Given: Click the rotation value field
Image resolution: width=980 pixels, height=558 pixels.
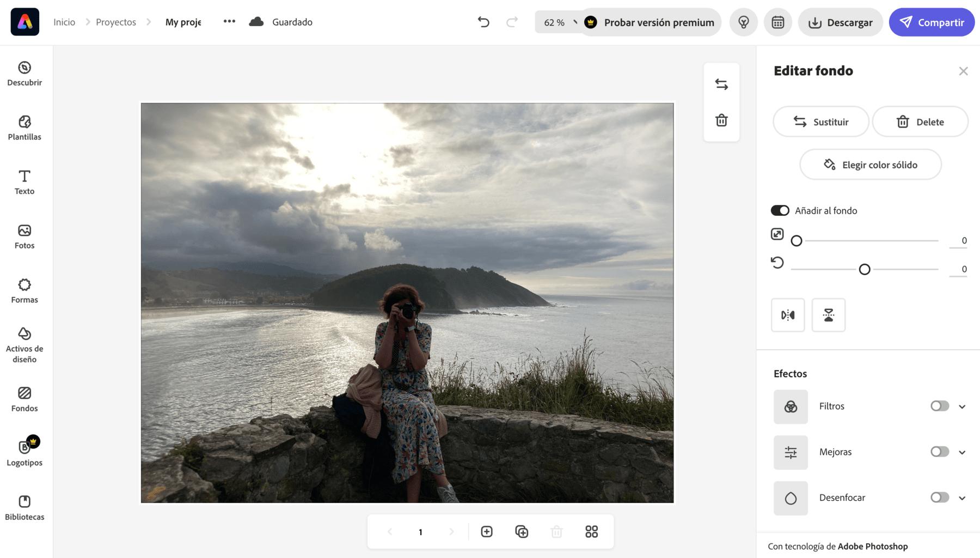Looking at the screenshot, I should tap(958, 269).
